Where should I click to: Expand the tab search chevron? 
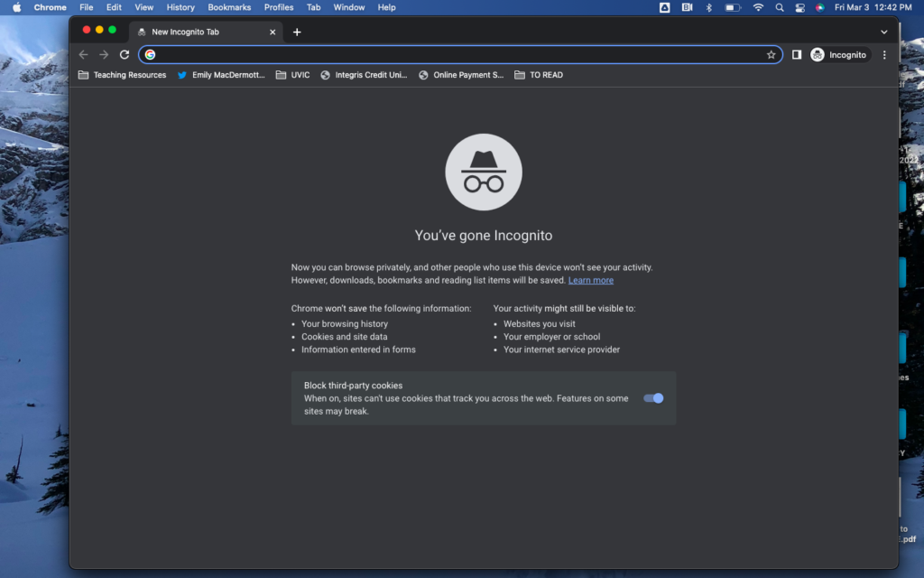[884, 32]
